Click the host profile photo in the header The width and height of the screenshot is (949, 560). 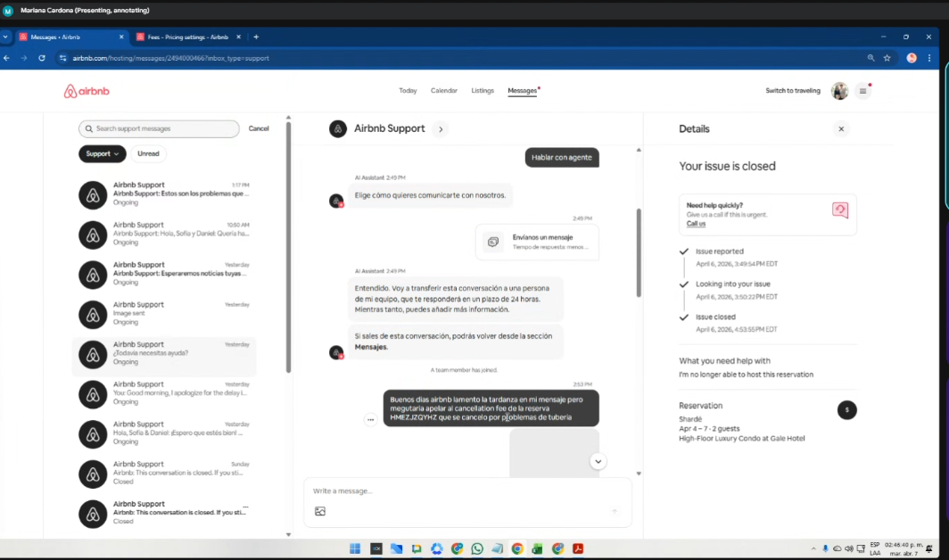[x=839, y=91]
